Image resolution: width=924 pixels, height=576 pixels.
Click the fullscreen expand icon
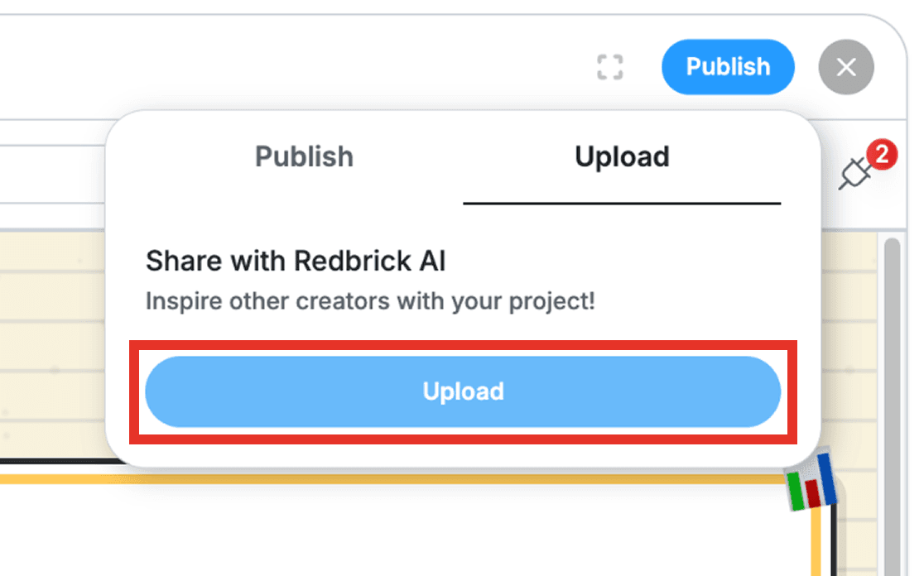(x=609, y=67)
